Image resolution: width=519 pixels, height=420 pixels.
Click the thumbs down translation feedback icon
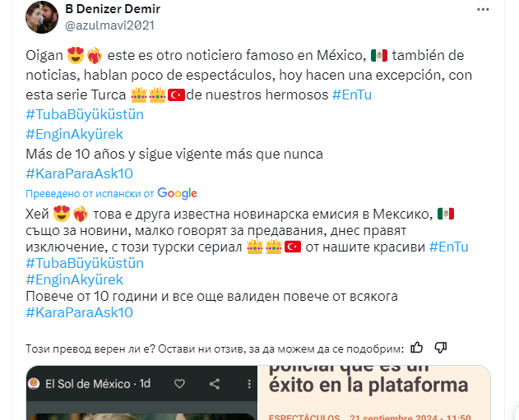tap(441, 348)
